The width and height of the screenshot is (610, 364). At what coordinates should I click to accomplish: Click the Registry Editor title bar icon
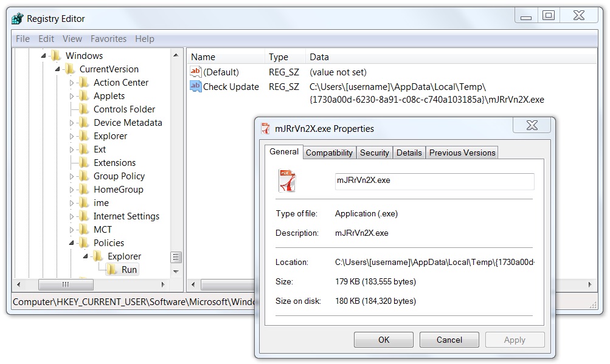[x=18, y=18]
